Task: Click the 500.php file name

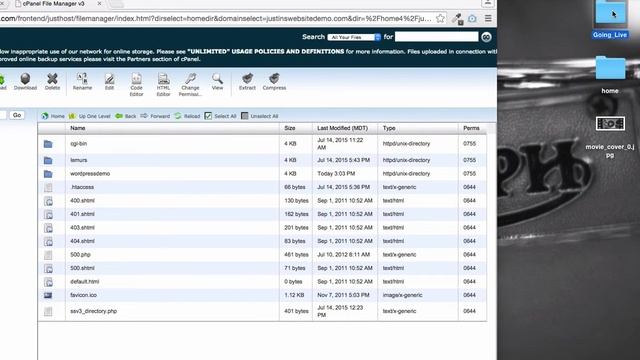Action: [x=80, y=254]
